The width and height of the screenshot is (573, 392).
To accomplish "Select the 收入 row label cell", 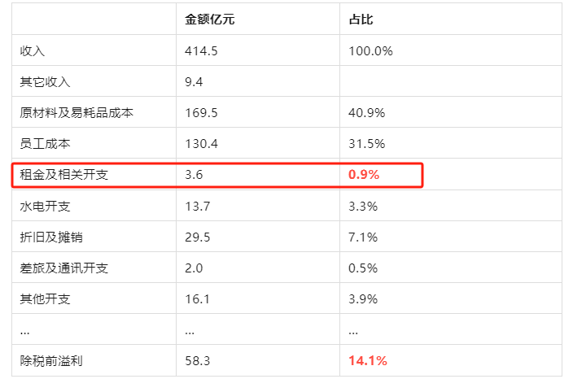I will point(33,50).
